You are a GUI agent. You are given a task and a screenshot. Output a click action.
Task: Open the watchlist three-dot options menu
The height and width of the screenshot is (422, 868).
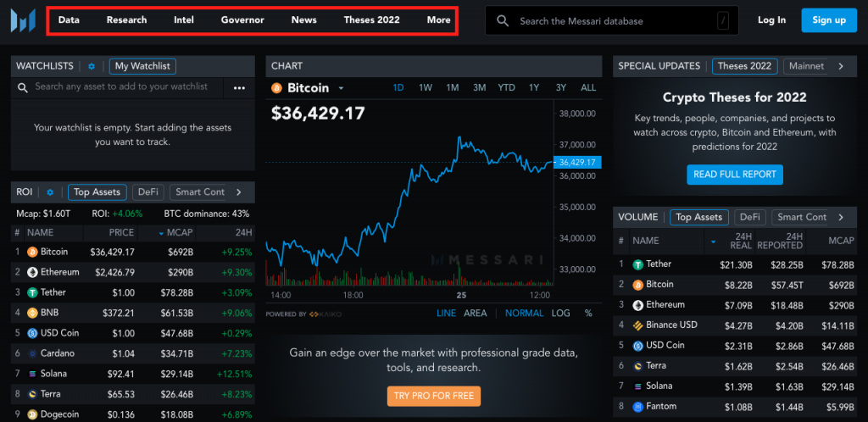(x=239, y=87)
